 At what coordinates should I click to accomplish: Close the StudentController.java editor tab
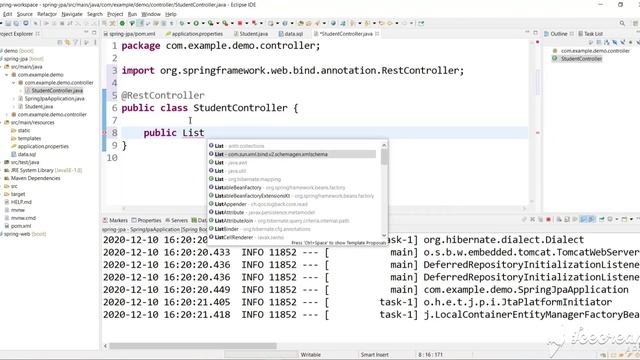[x=377, y=34]
